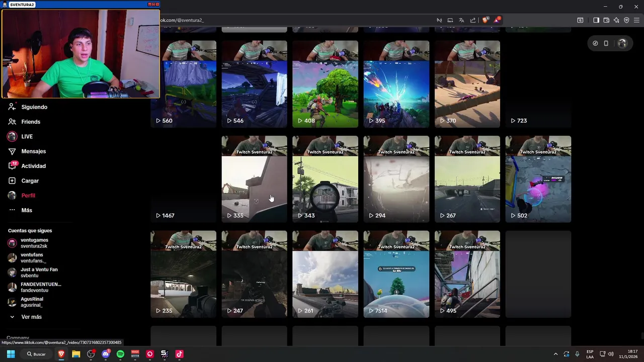This screenshot has height=362, width=644.
Task: Open AgusRinal followed account
Action: click(x=26, y=302)
